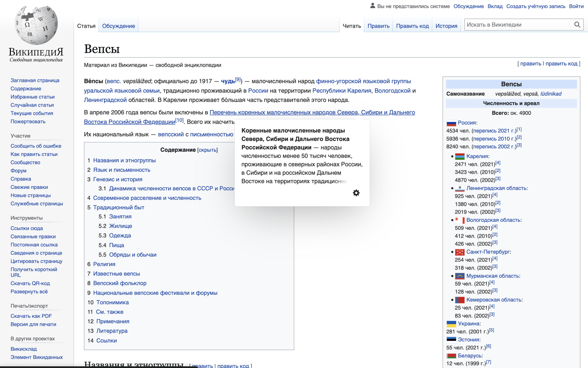The height and width of the screenshot is (368, 588).
Task: Click 'Пожертвовать' sidebar link
Action: tap(28, 121)
